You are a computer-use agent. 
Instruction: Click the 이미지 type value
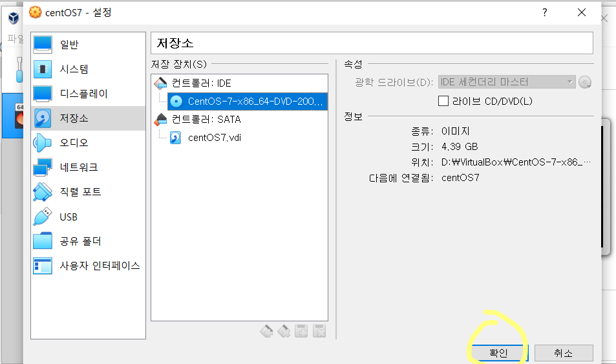click(455, 131)
